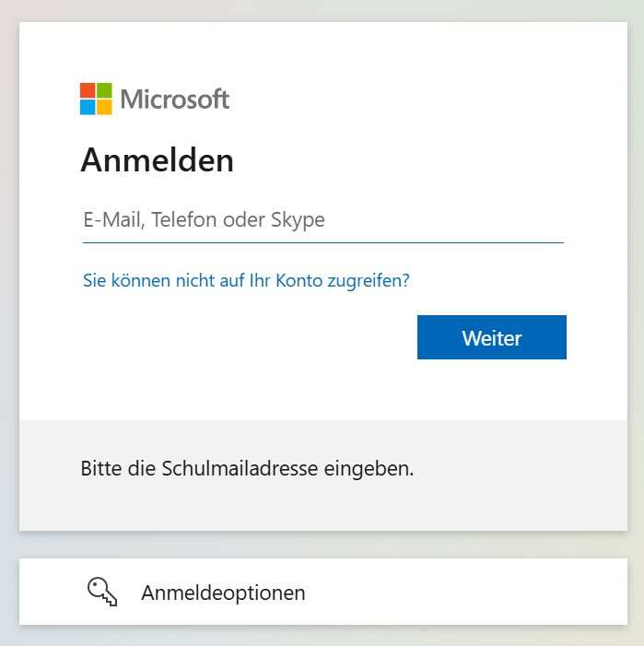
Task: Open "Sie können nicht auf Ihr Konto zugreifen?" link
Action: tap(246, 280)
